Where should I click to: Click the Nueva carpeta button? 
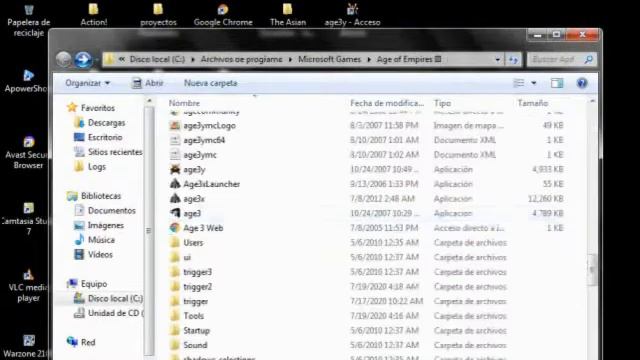point(211,83)
